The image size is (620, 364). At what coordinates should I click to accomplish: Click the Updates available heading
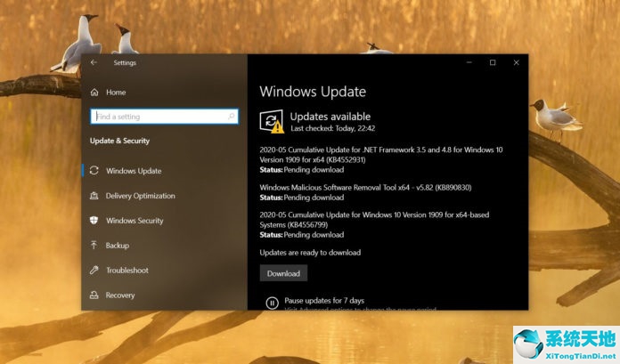click(x=330, y=117)
